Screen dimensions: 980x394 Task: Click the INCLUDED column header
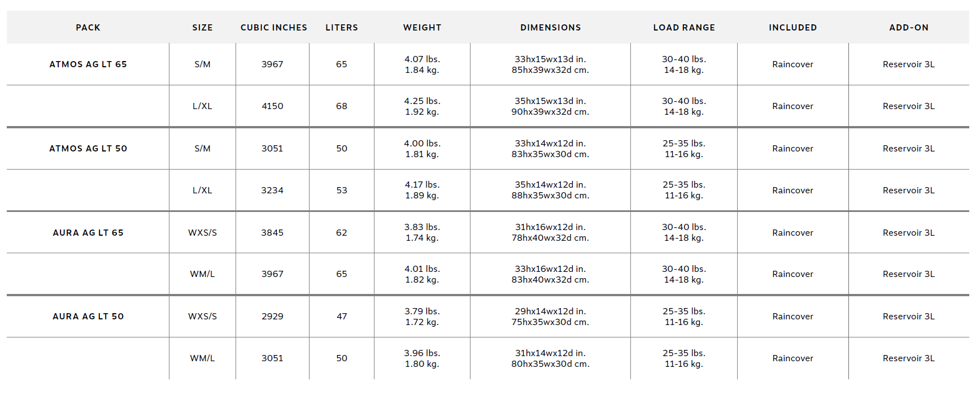tap(792, 28)
